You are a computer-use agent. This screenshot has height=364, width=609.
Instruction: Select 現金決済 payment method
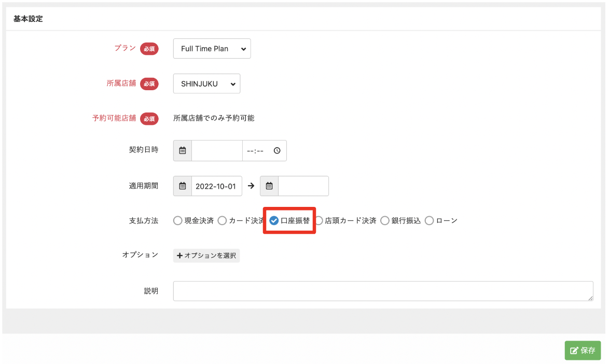click(x=178, y=221)
